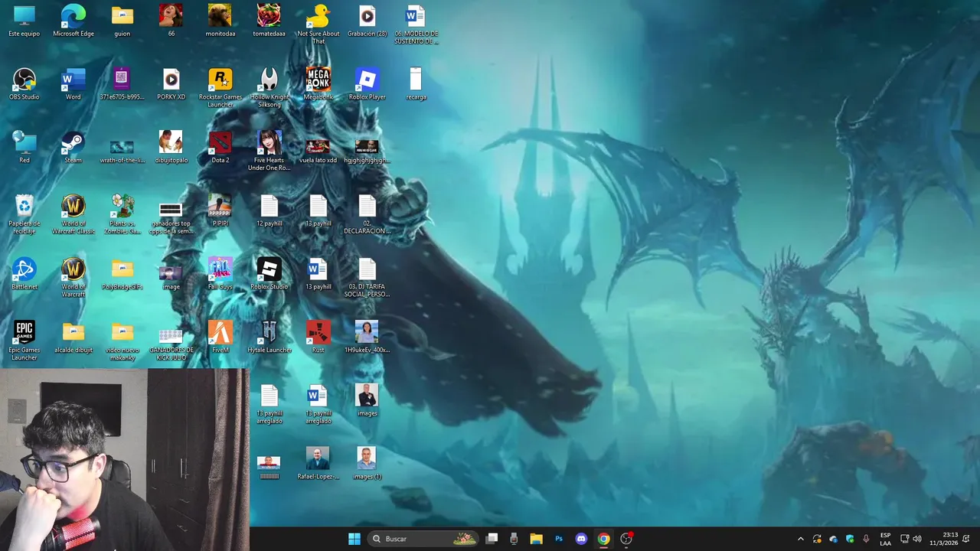Select the recarga file
Image resolution: width=980 pixels, height=551 pixels.
(416, 84)
